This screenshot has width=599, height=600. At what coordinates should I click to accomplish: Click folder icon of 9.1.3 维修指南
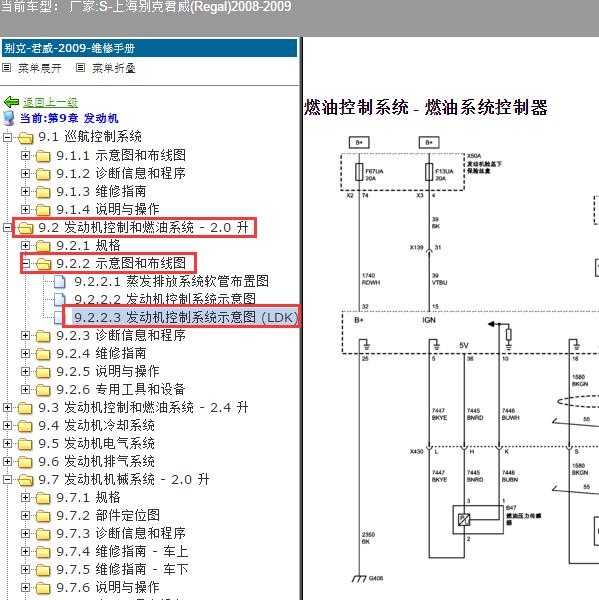tap(43, 192)
